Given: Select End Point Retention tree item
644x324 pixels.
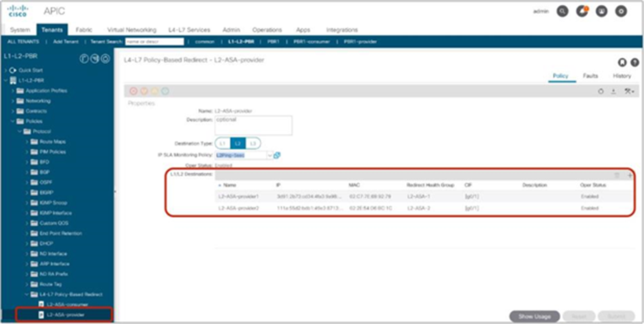Looking at the screenshot, I should [x=60, y=233].
